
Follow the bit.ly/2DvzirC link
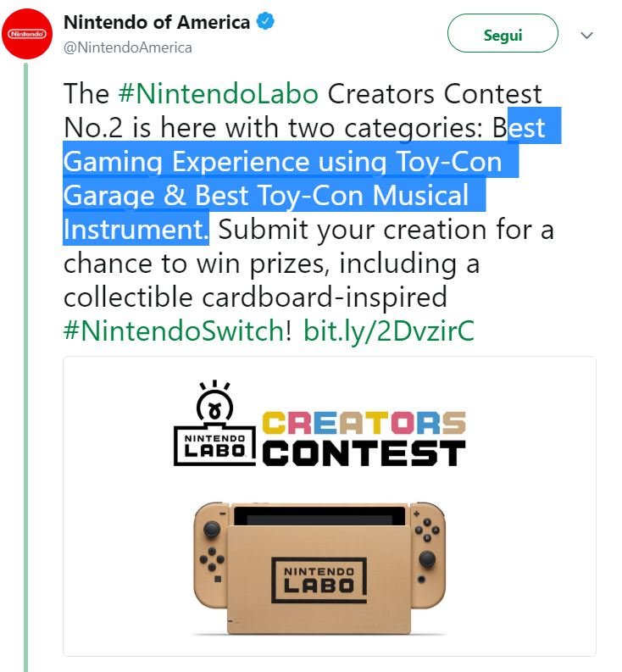(388, 330)
